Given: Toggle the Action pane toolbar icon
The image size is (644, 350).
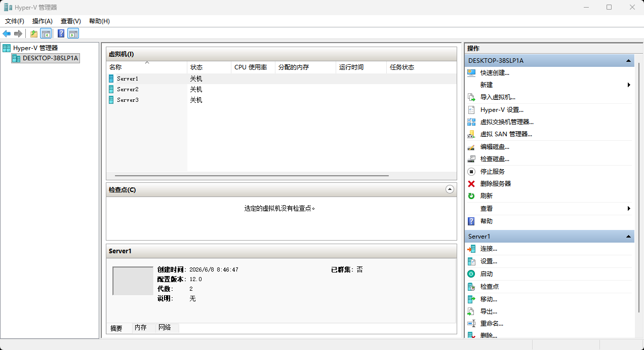Looking at the screenshot, I should (x=73, y=33).
